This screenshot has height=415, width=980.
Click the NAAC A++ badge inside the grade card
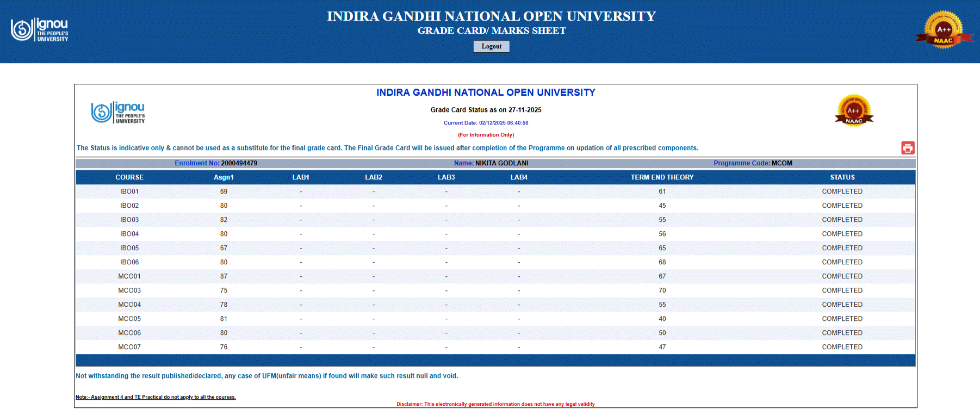click(x=854, y=111)
